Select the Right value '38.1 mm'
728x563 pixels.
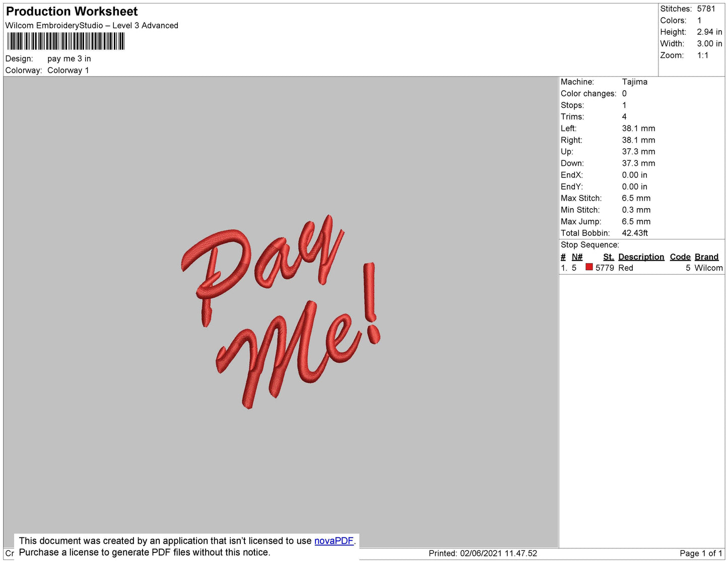pyautogui.click(x=638, y=140)
